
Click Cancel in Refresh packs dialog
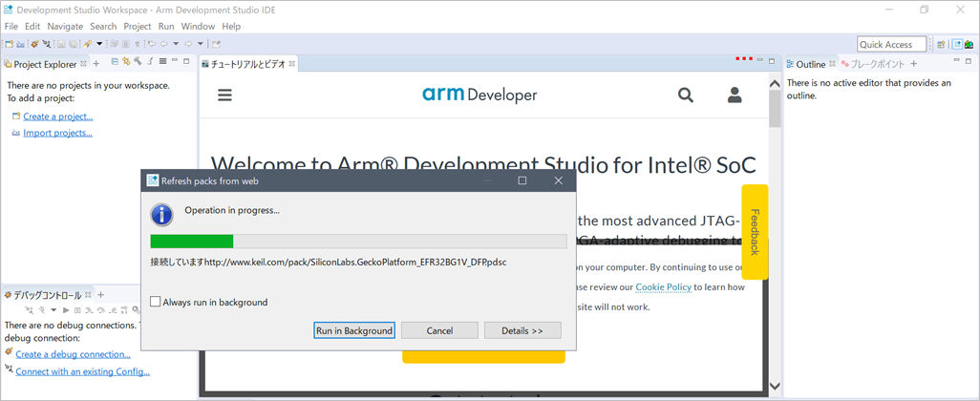(x=439, y=330)
